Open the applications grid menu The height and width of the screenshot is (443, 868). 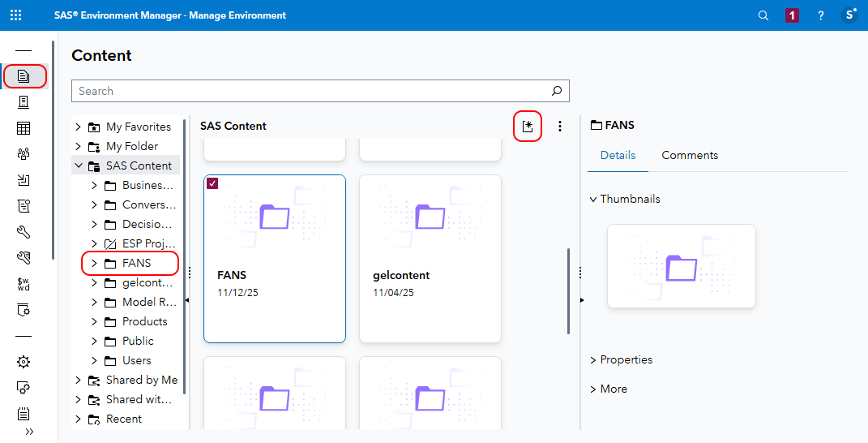(16, 15)
